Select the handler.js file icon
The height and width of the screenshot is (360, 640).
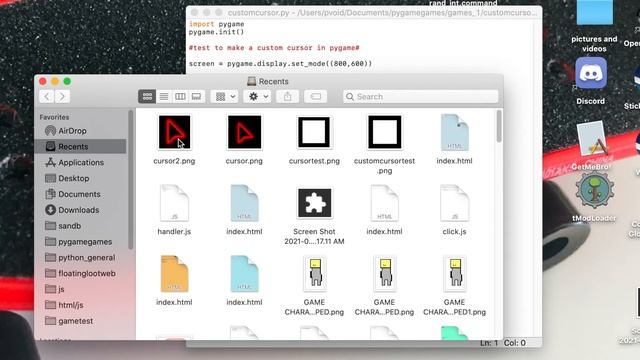tap(174, 203)
